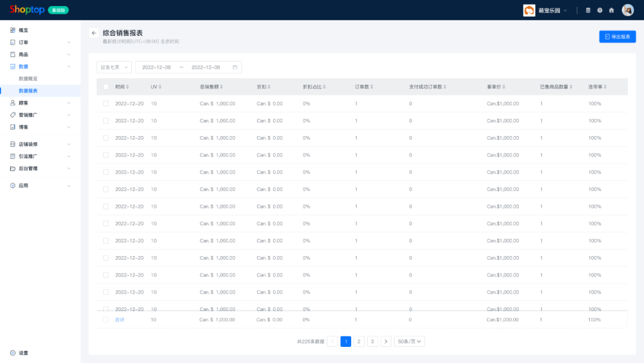Click the Shoptop logo
Screen dimensions: 644x363
pyautogui.click(x=27, y=10)
